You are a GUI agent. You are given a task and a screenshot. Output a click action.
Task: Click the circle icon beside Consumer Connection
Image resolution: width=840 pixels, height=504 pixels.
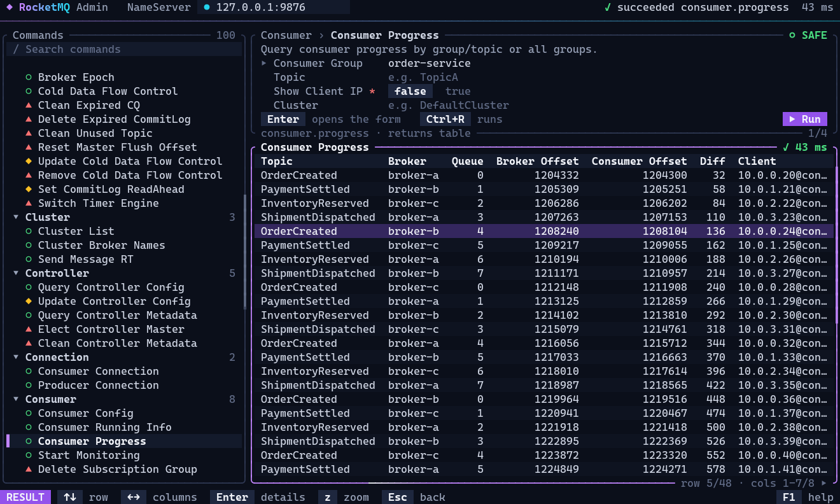coord(29,372)
